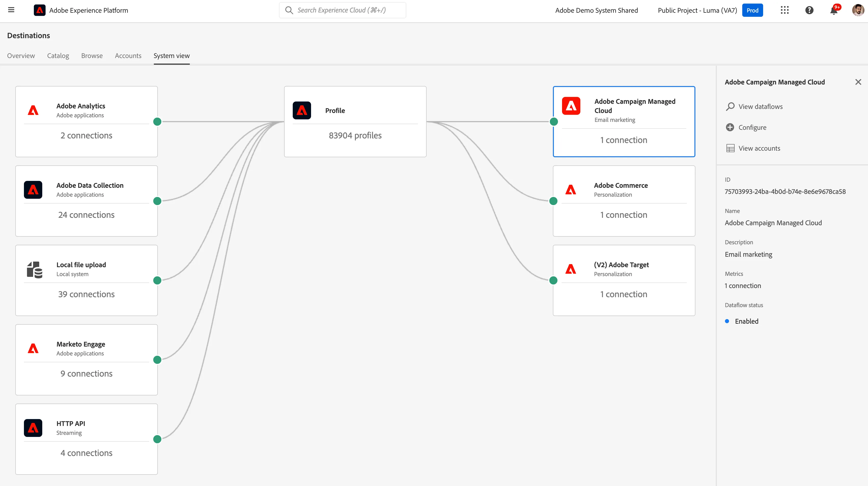
Task: Select the '83904 profiles' text
Action: pos(355,135)
